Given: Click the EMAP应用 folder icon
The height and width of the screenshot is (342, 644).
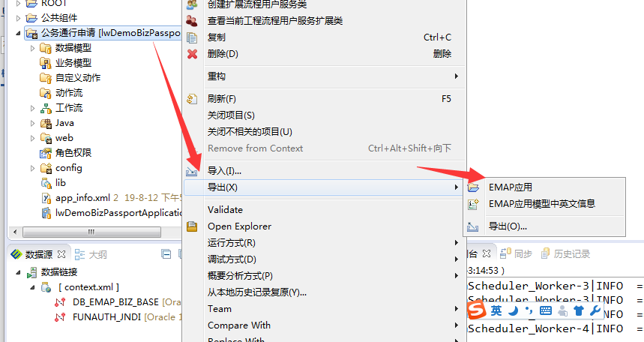Looking at the screenshot, I should (473, 187).
